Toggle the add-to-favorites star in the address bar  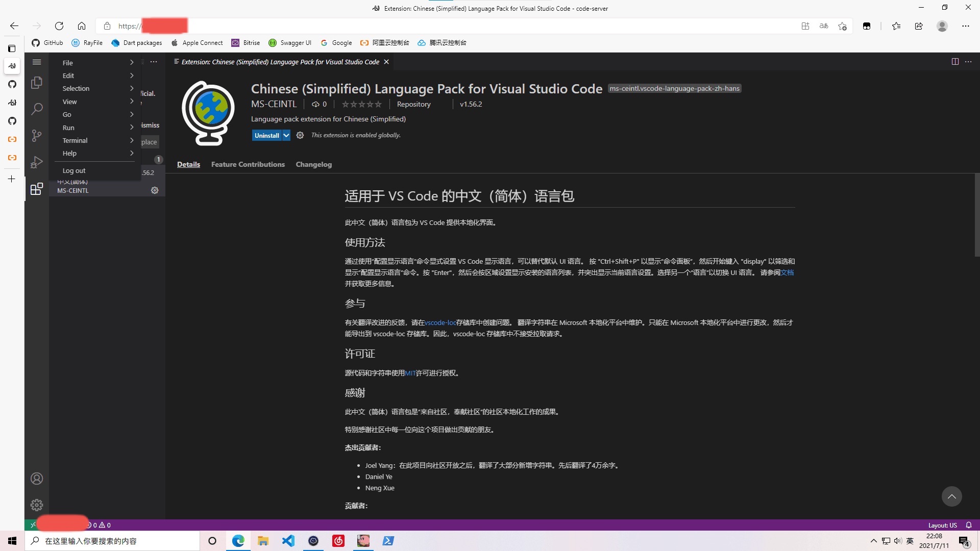(x=842, y=26)
